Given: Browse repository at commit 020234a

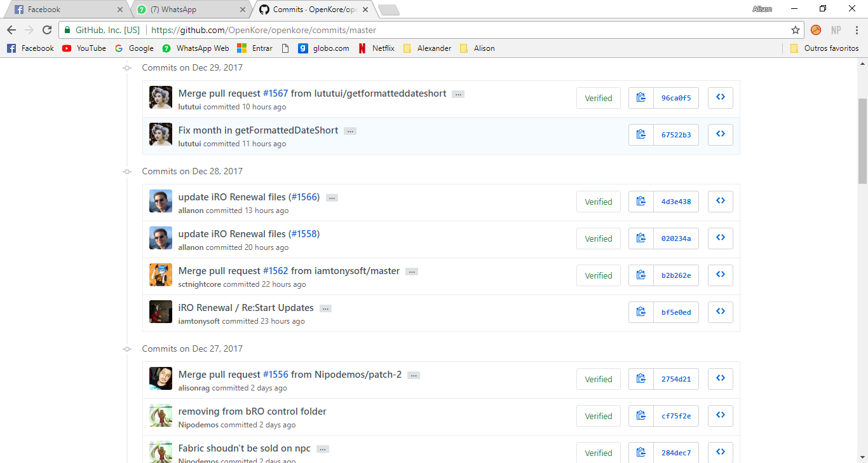Looking at the screenshot, I should [721, 238].
